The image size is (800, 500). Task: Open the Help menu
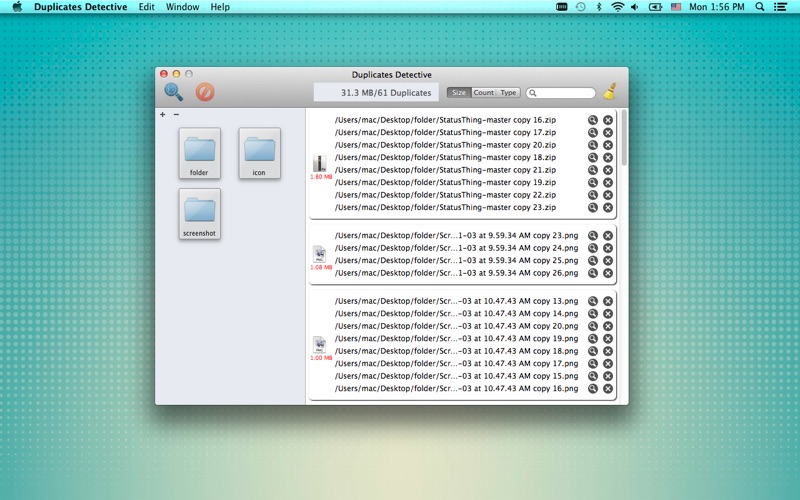point(220,7)
